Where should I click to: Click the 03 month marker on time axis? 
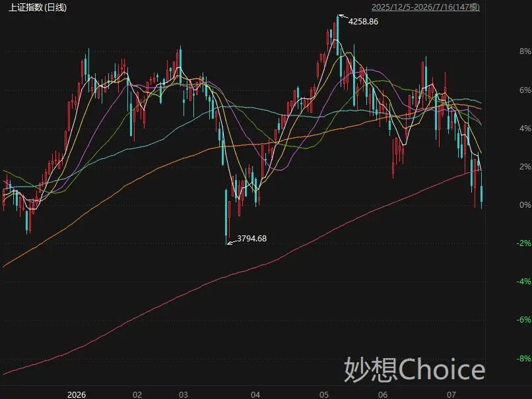tap(183, 395)
